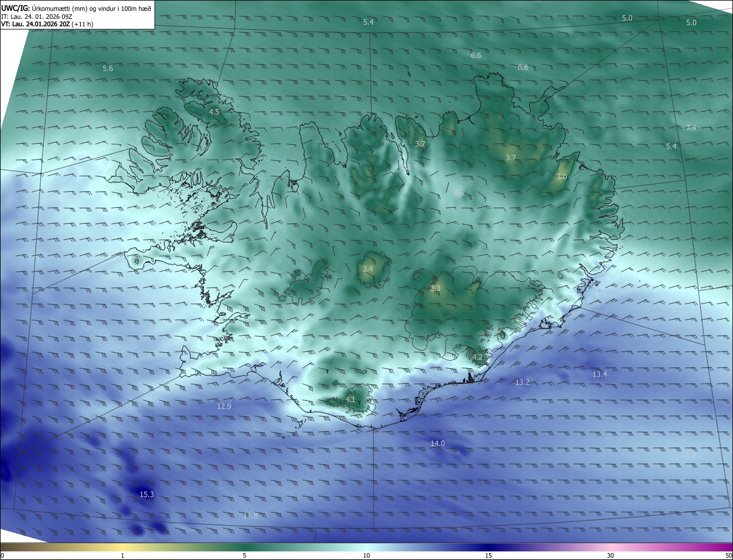The image size is (733, 560).
Task: Click the 11.8 value label near the bottom
Action: 250,516
